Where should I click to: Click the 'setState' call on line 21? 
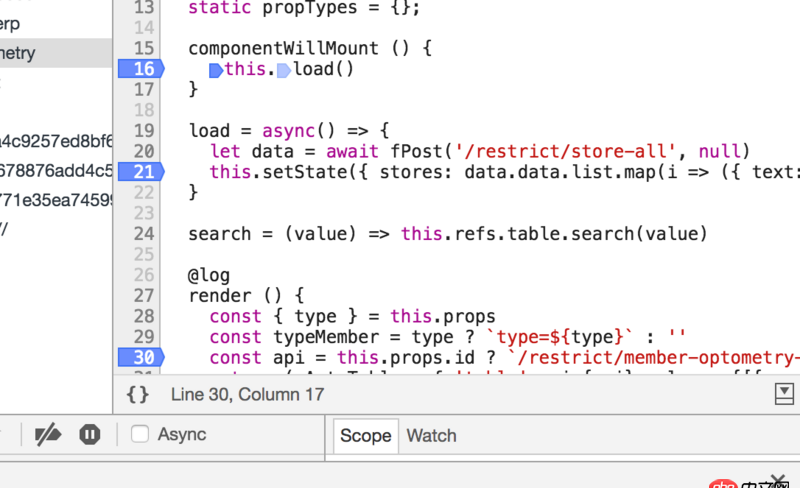(305, 172)
